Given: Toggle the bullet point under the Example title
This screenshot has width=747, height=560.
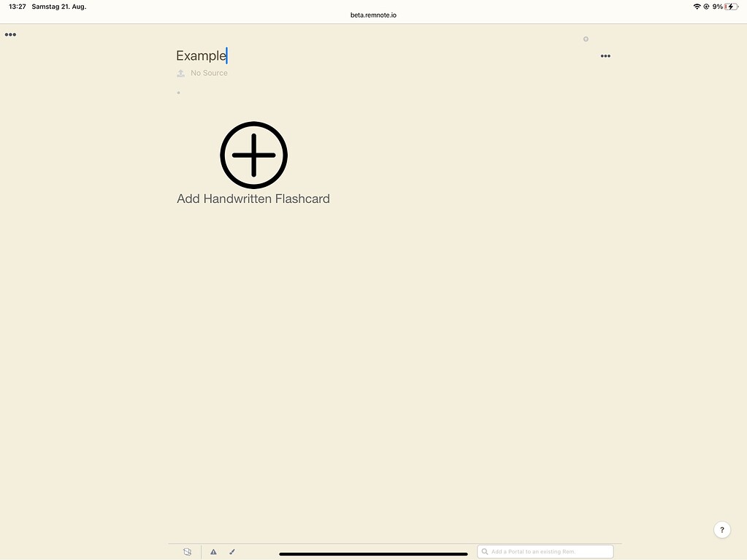Looking at the screenshot, I should pyautogui.click(x=179, y=93).
